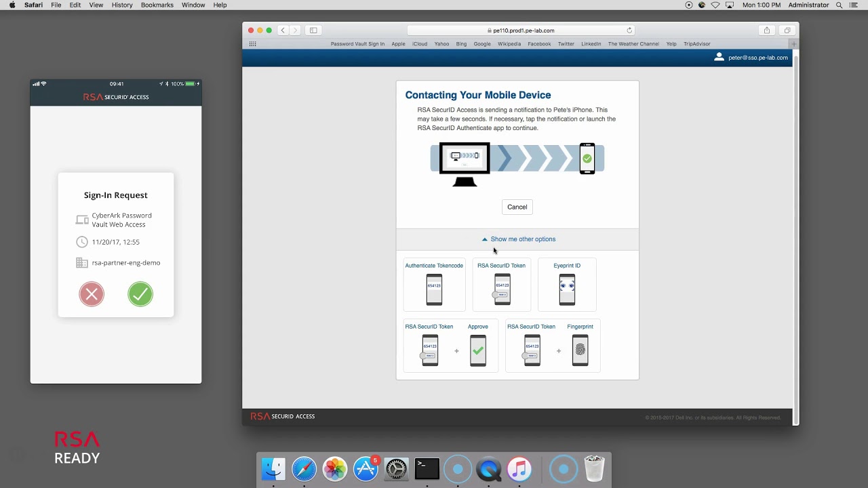Screen dimensions: 868x488
Task: Open the Yelp bookmark
Action: click(671, 44)
